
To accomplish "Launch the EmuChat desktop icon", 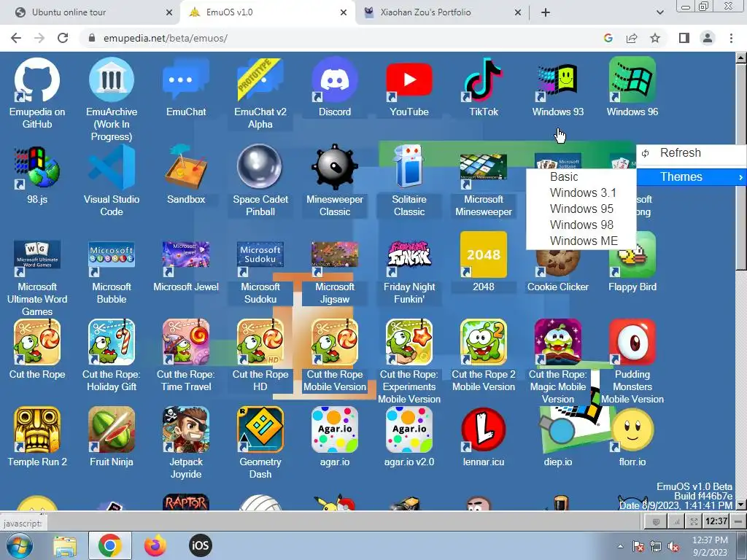I will coord(186,80).
